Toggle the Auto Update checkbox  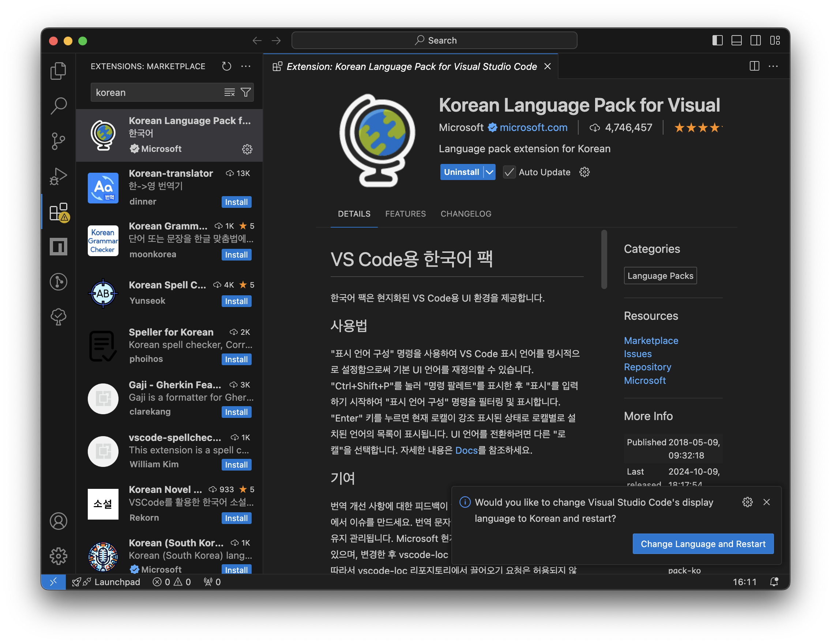(509, 172)
